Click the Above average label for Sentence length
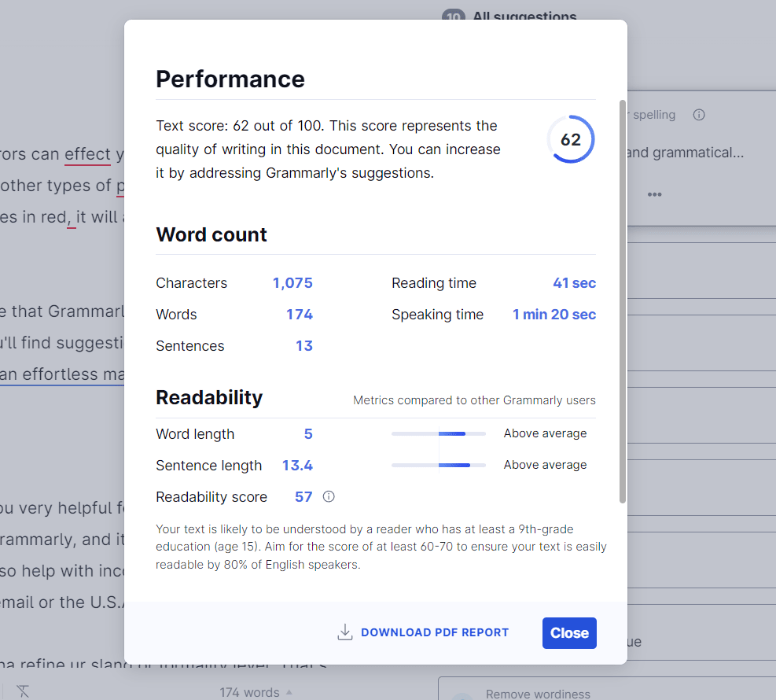Viewport: 776px width, 700px height. pyautogui.click(x=545, y=465)
